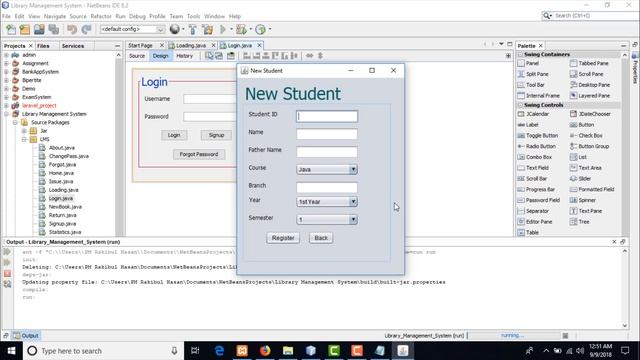Click the Redo toolbar icon

click(86, 29)
